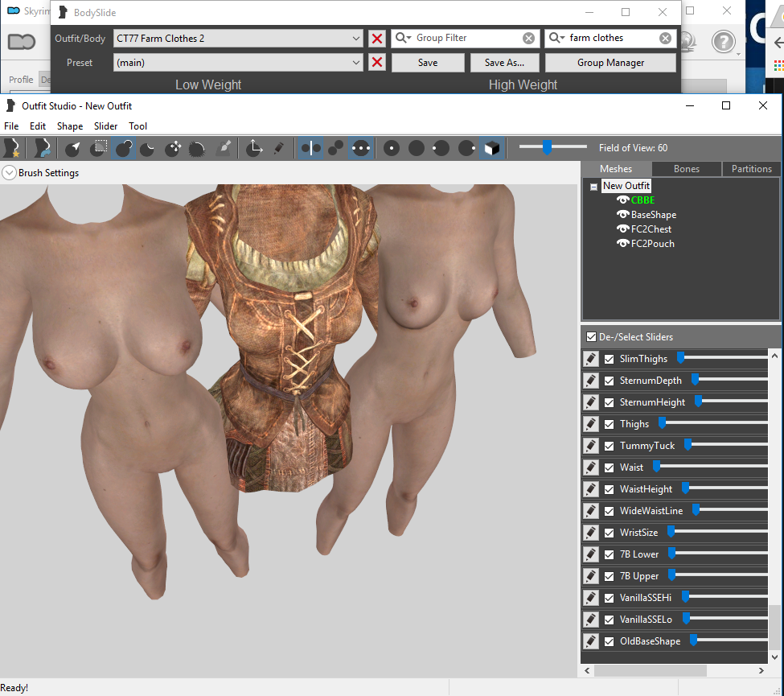Image resolution: width=784 pixels, height=696 pixels.
Task: Select the Smooth brush tool
Action: click(x=197, y=148)
